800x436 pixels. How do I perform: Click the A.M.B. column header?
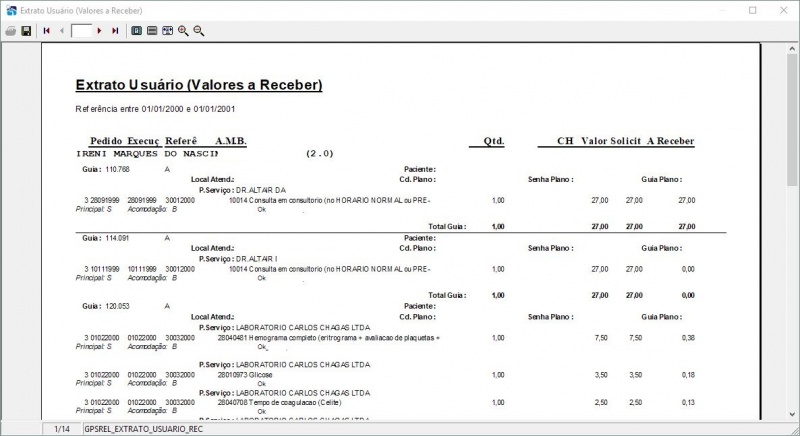231,141
